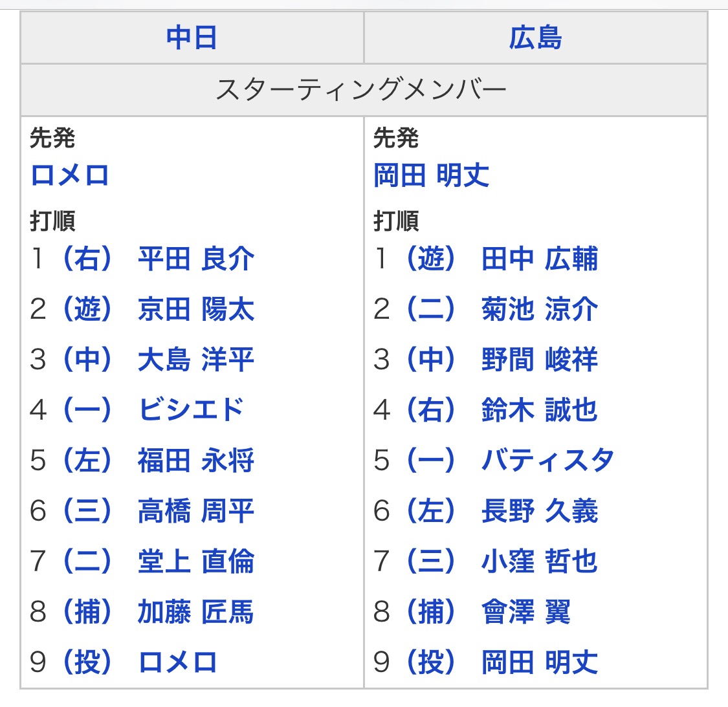Click starting pitcher ロメロ under 先発
The width and height of the screenshot is (728, 707).
pos(70,176)
